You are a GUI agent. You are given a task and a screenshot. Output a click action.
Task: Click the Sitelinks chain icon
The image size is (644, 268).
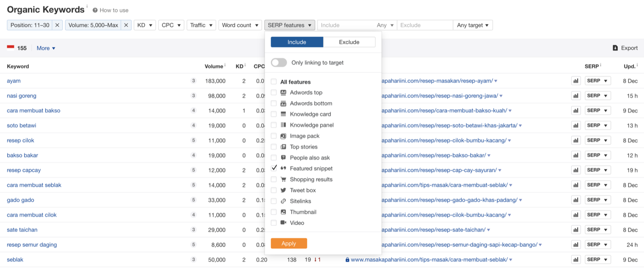pyautogui.click(x=283, y=201)
